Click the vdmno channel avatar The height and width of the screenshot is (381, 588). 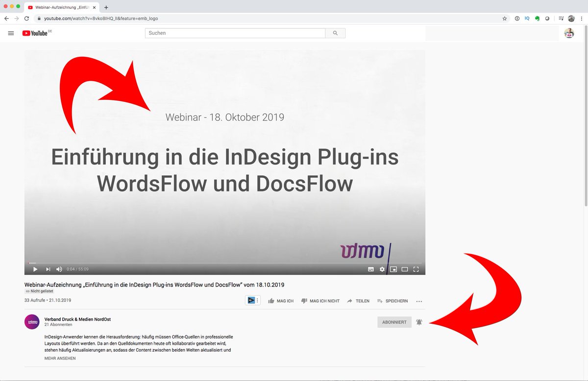point(32,322)
